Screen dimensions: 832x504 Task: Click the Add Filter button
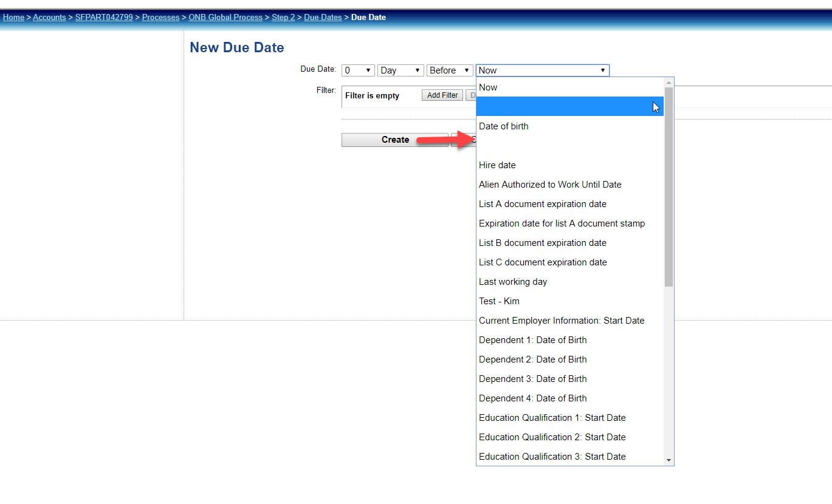[x=442, y=95]
